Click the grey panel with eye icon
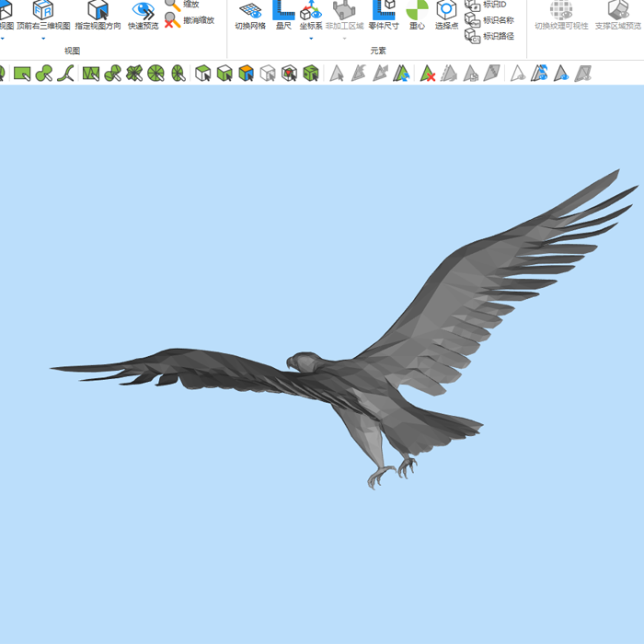 coord(582,74)
